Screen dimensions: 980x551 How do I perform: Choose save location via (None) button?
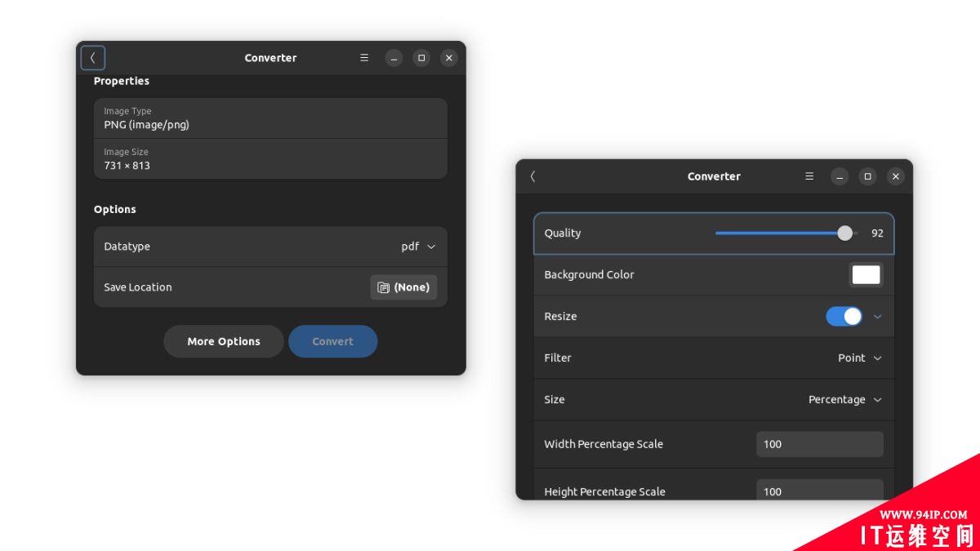(403, 287)
